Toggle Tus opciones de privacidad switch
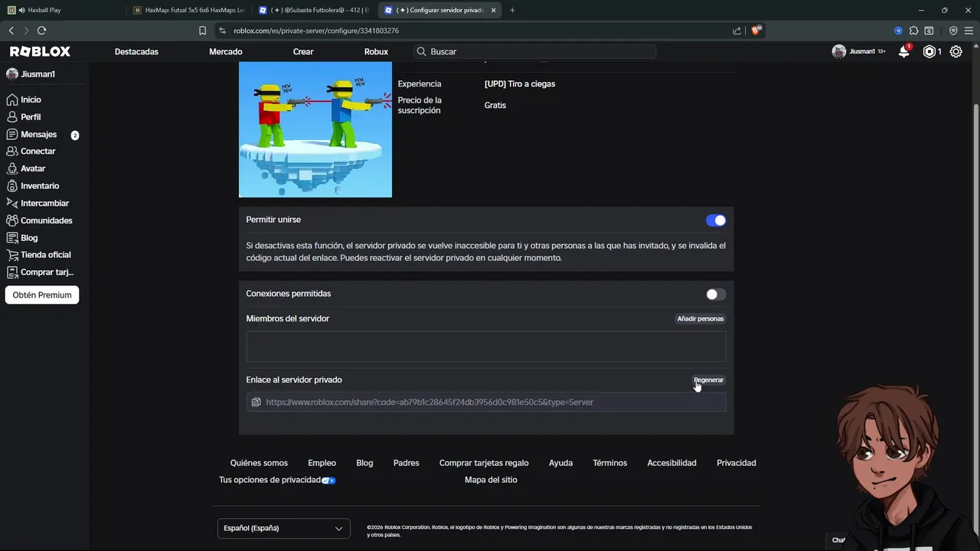The width and height of the screenshot is (980, 551). click(328, 481)
